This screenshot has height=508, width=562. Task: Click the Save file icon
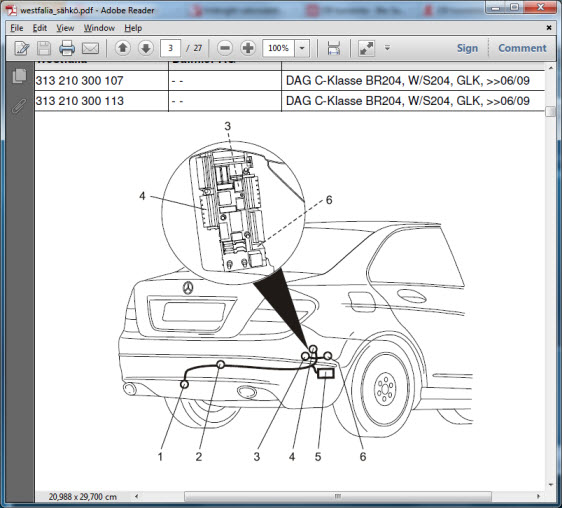tap(44, 48)
